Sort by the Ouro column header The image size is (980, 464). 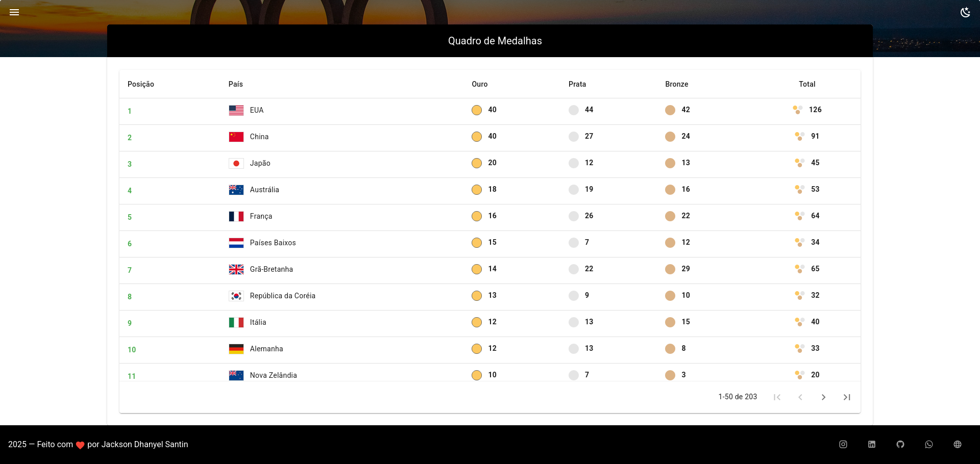point(479,84)
